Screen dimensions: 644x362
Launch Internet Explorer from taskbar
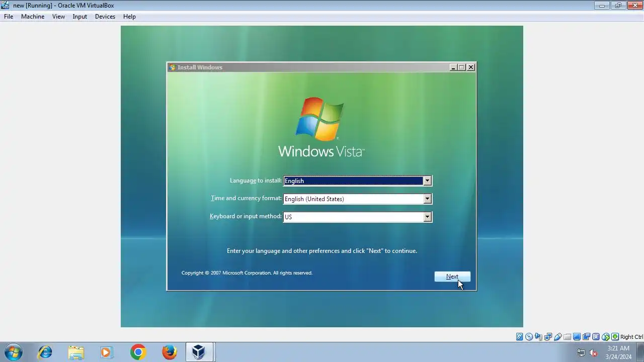(45, 352)
